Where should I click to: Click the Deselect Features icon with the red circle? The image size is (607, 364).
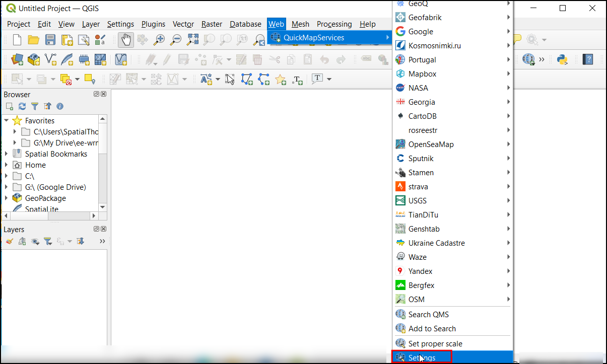(65, 79)
